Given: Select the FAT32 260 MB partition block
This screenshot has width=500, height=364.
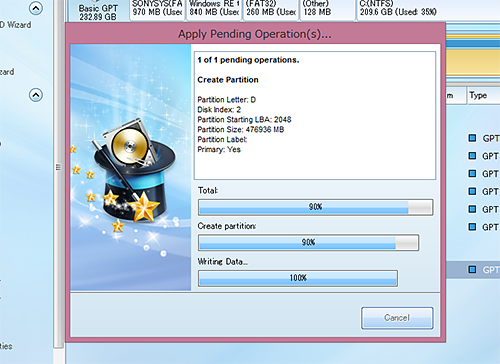Looking at the screenshot, I should click(x=271, y=10).
